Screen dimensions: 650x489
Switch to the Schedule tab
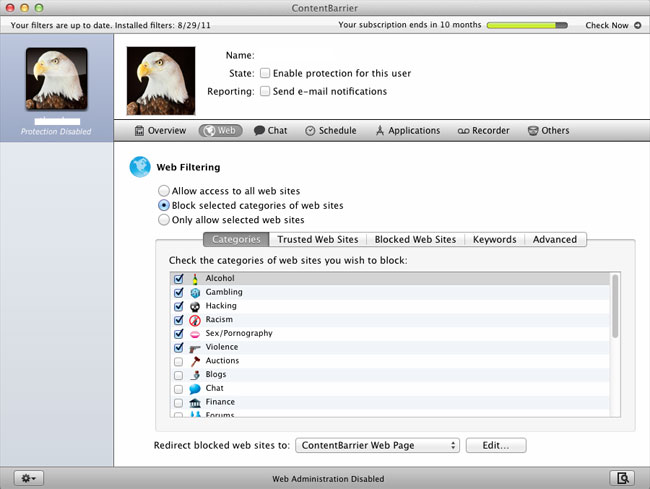click(x=330, y=131)
